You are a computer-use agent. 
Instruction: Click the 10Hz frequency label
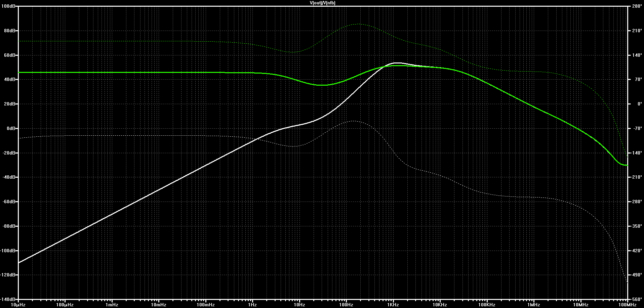point(299,305)
